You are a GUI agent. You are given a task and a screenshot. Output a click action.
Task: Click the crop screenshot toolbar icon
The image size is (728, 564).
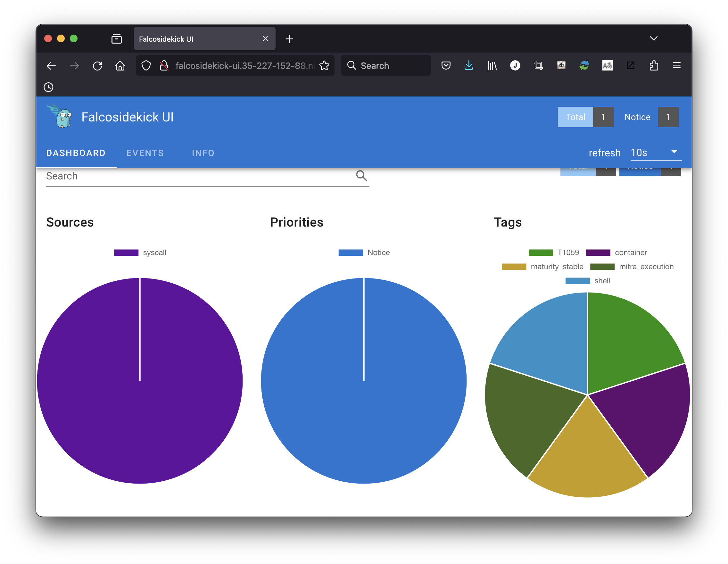(538, 66)
